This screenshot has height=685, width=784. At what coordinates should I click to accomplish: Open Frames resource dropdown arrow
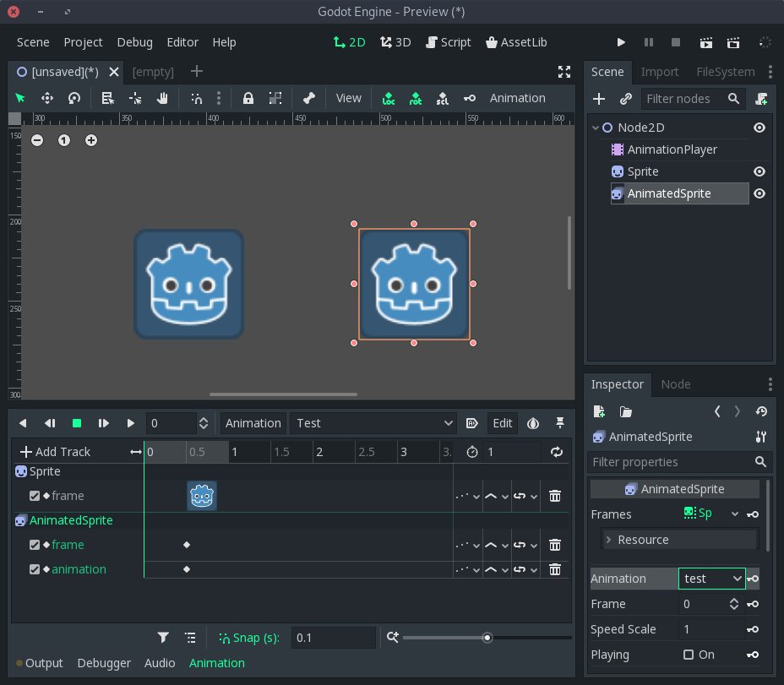[x=734, y=514]
